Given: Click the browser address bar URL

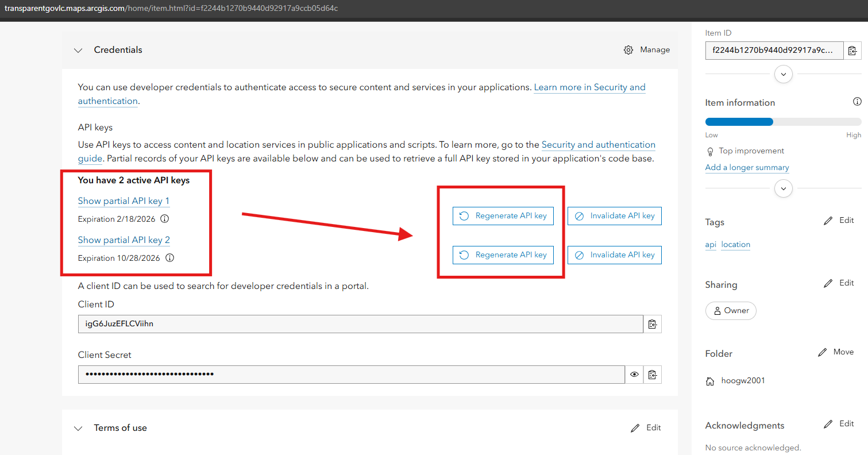Looking at the screenshot, I should [x=171, y=8].
